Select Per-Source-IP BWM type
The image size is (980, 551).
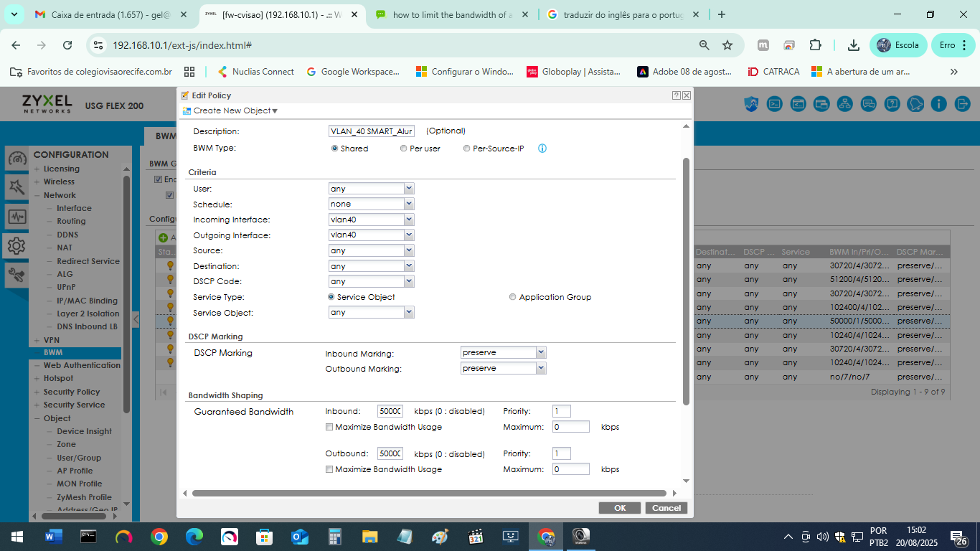click(466, 149)
